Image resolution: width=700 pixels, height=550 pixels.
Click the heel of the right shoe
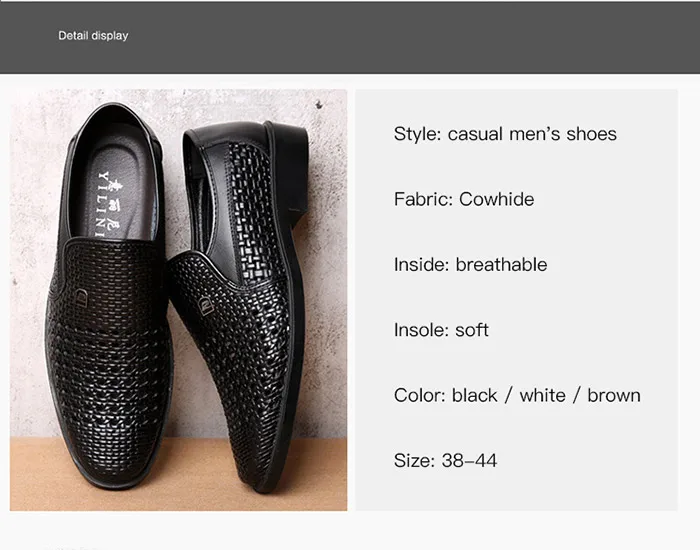[292, 160]
